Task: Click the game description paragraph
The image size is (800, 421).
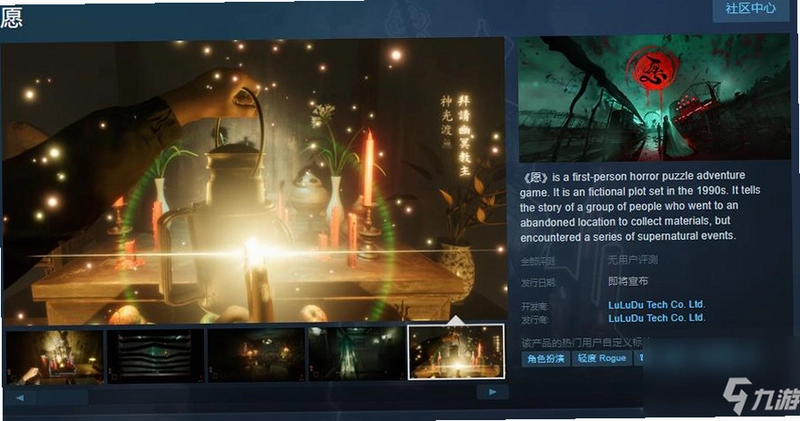Action: 640,206
